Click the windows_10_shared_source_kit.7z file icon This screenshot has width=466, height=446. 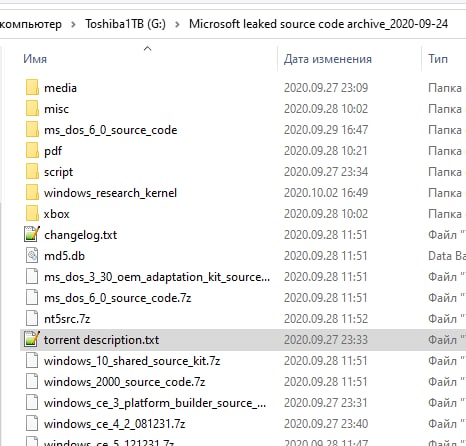(x=32, y=361)
